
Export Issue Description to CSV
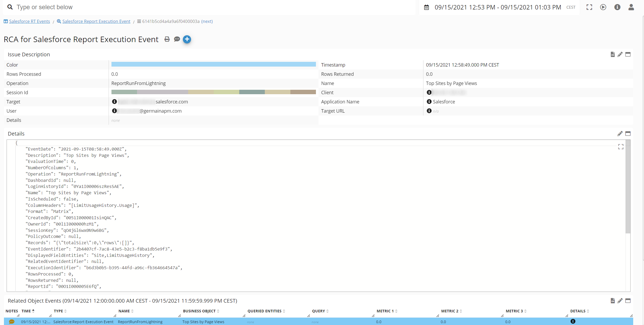click(x=612, y=54)
